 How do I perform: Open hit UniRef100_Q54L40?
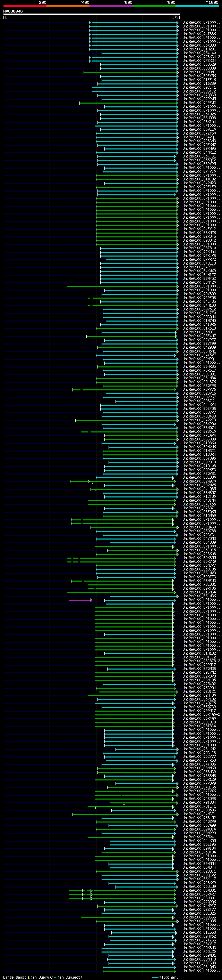click(199, 53)
